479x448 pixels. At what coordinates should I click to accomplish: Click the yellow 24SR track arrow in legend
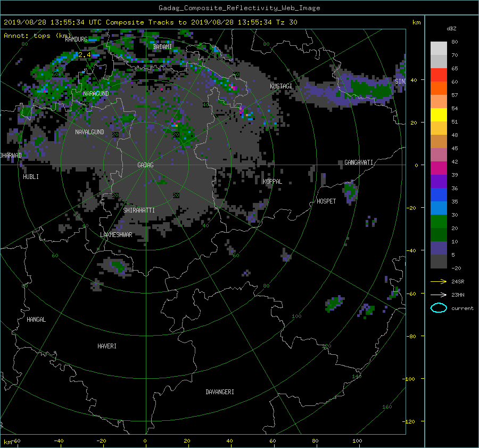coord(439,281)
